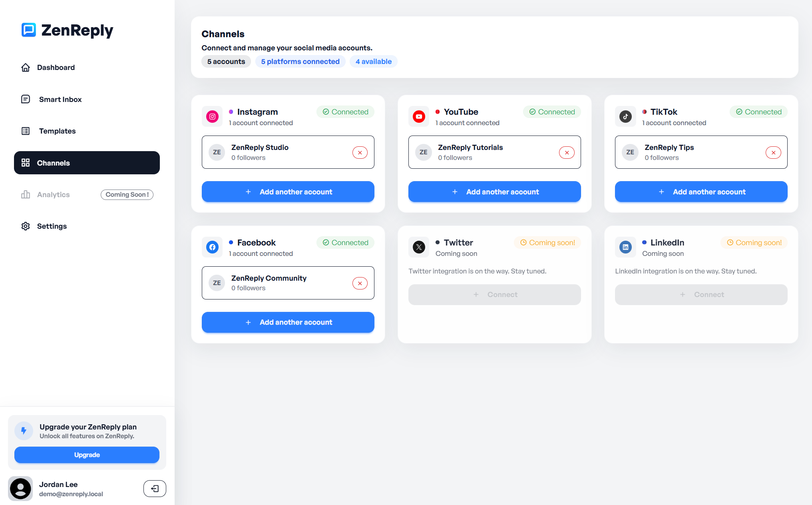Select the Instagram platform icon

click(212, 116)
